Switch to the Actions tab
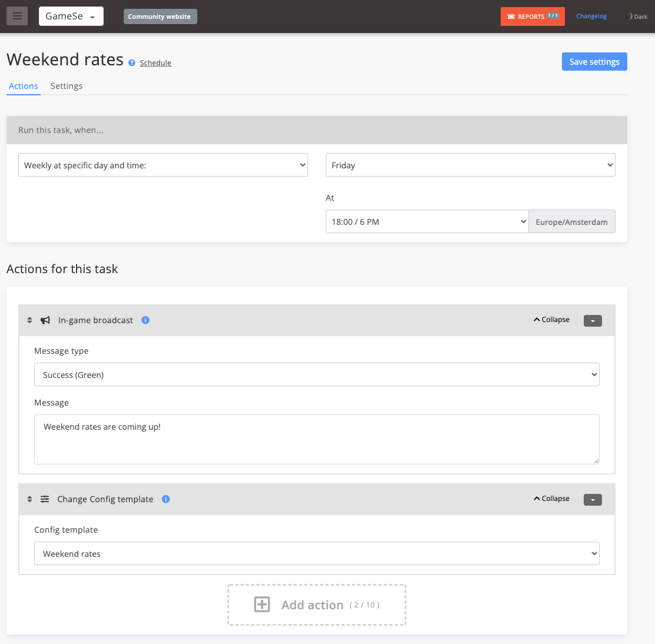 (x=24, y=86)
